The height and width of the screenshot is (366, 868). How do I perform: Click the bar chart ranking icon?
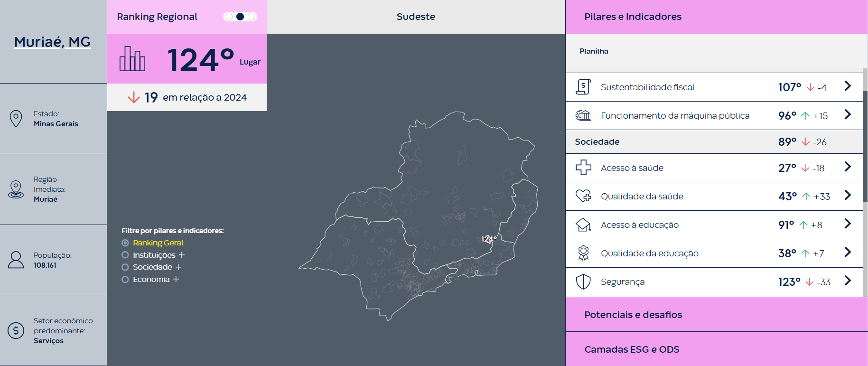[x=132, y=59]
